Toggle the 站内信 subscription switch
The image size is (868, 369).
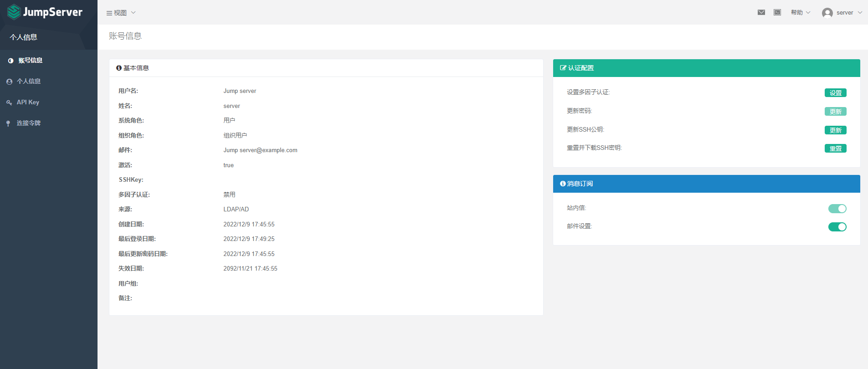(837, 209)
